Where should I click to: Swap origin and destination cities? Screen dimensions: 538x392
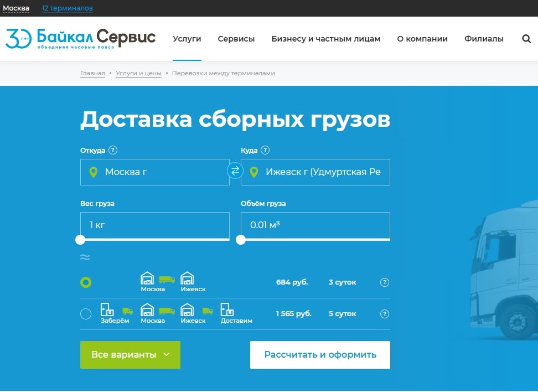pos(235,171)
